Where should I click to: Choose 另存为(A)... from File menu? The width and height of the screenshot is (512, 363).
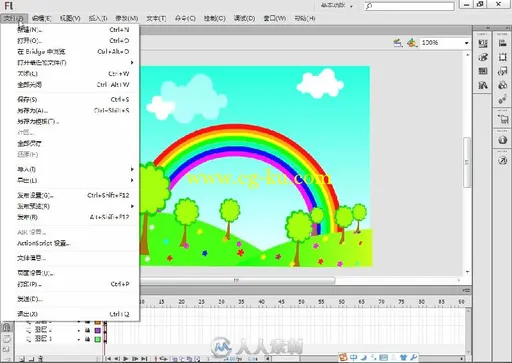(x=73, y=110)
